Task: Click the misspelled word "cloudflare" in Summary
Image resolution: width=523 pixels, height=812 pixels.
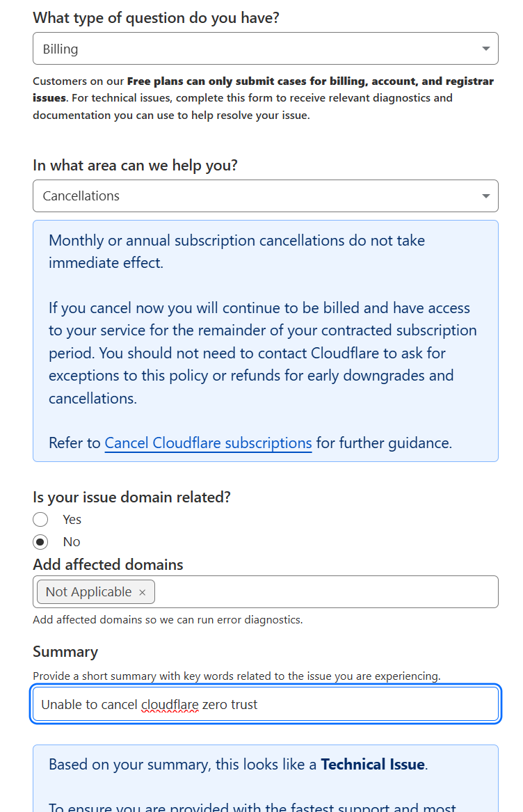Action: pyautogui.click(x=170, y=705)
